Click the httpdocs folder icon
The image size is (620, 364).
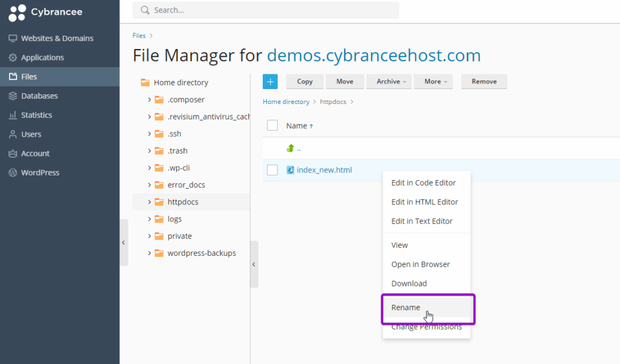tap(159, 202)
